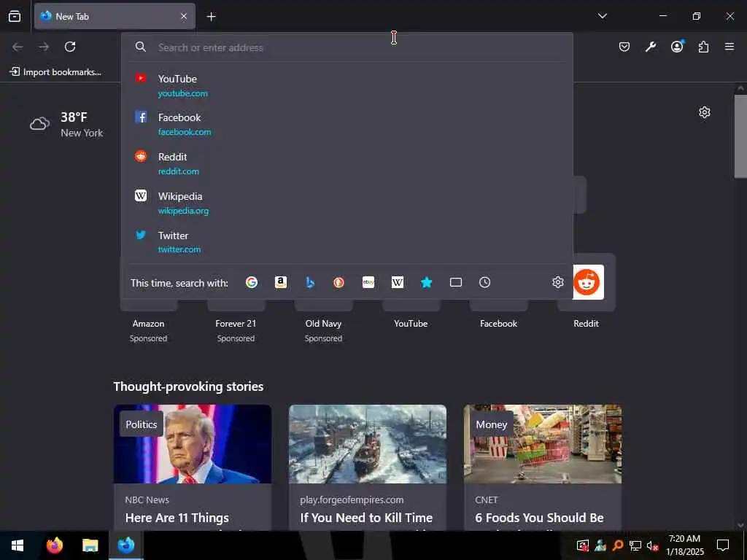Open the Forge of Empires story card

pyautogui.click(x=368, y=467)
